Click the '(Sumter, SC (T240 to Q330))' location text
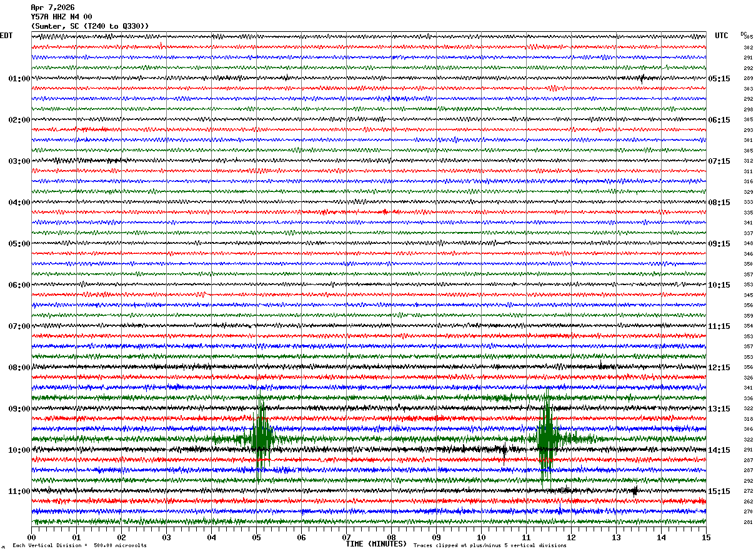 tap(90, 26)
